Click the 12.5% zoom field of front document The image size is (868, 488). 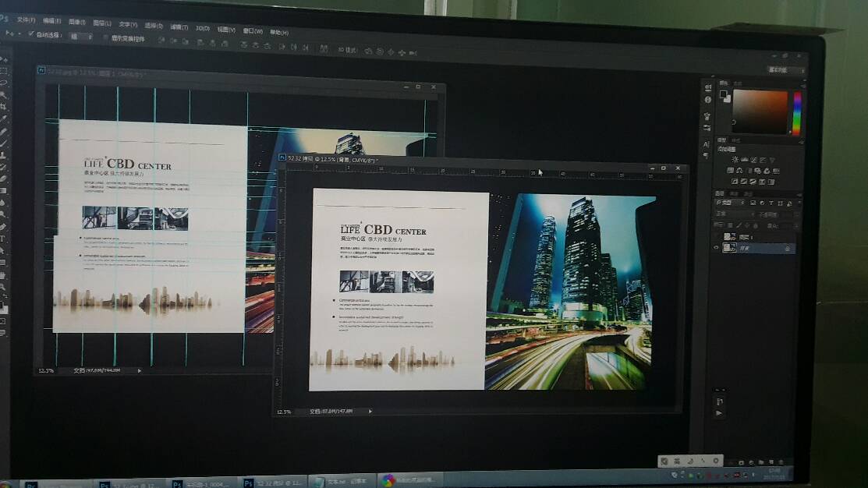[x=284, y=412]
